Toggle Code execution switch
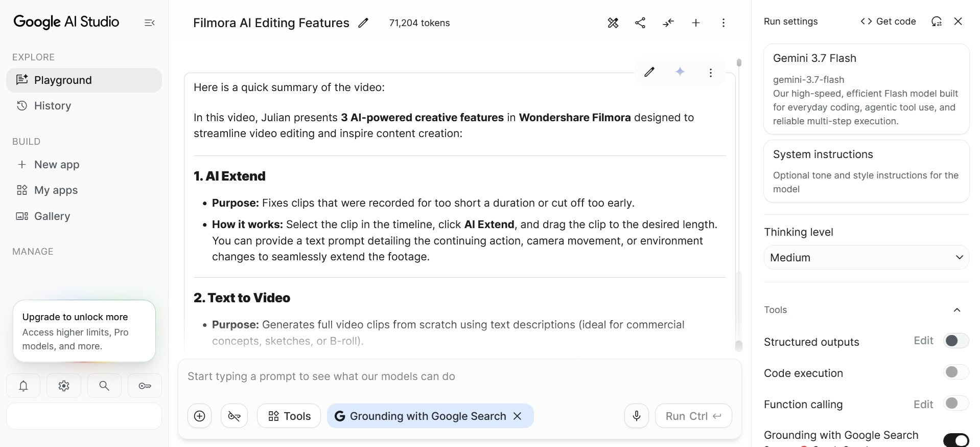This screenshot has width=980, height=447. tap(956, 372)
